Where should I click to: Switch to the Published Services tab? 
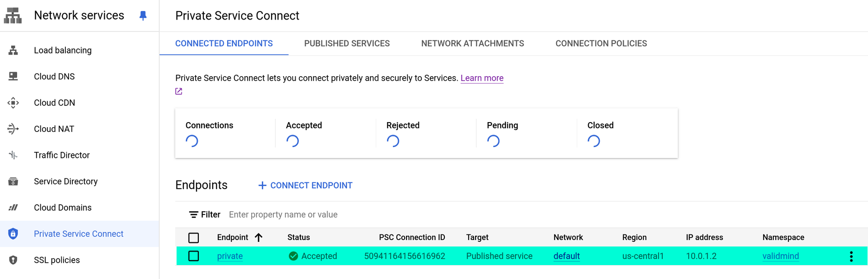[347, 44]
